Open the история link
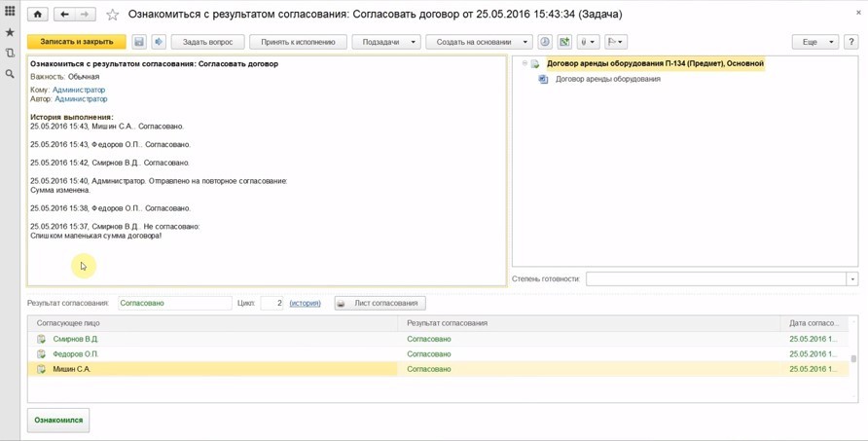 [305, 303]
